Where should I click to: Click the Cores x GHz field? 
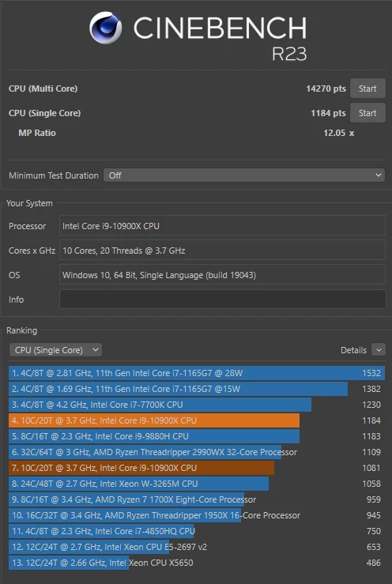click(x=222, y=251)
